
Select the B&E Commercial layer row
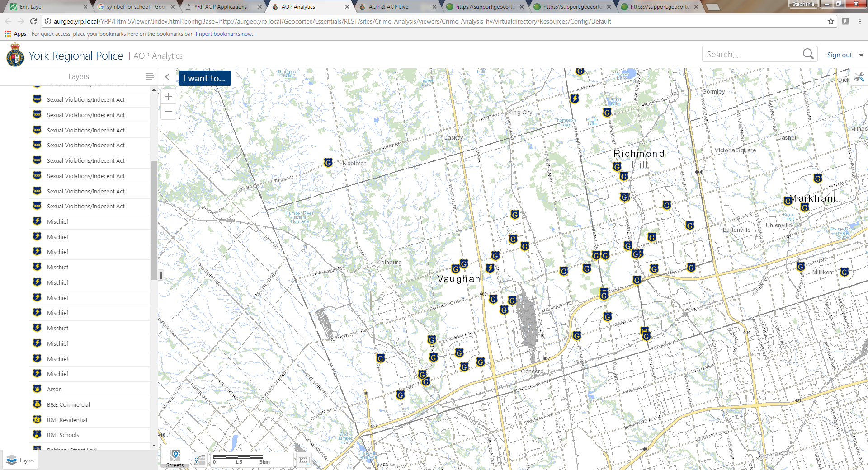pyautogui.click(x=90, y=404)
